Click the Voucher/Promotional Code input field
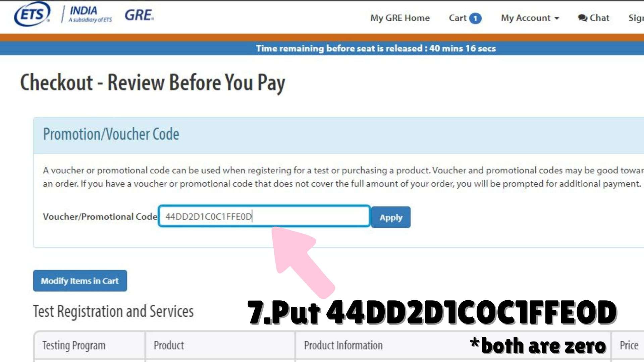Screen dimensions: 644x362 pyautogui.click(x=264, y=216)
